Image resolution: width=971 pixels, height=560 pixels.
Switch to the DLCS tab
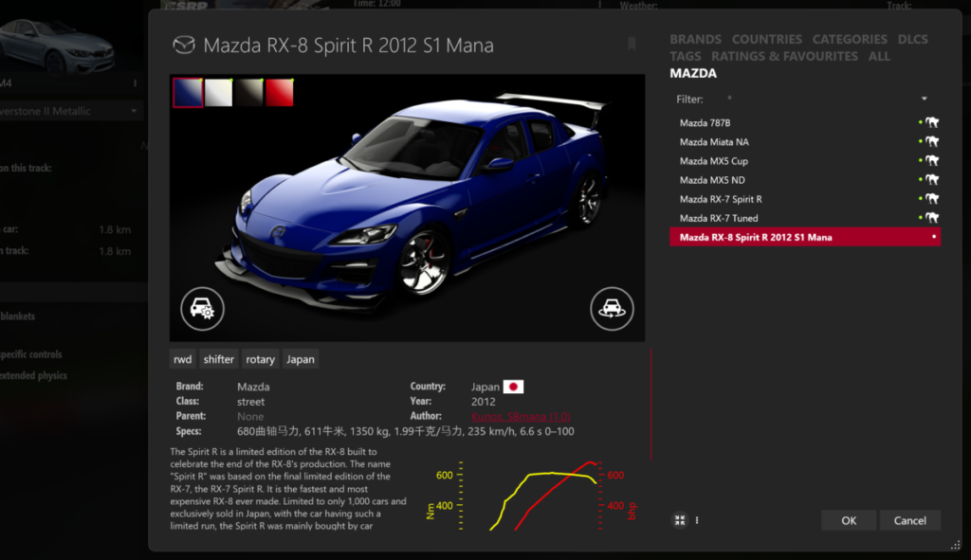[913, 39]
